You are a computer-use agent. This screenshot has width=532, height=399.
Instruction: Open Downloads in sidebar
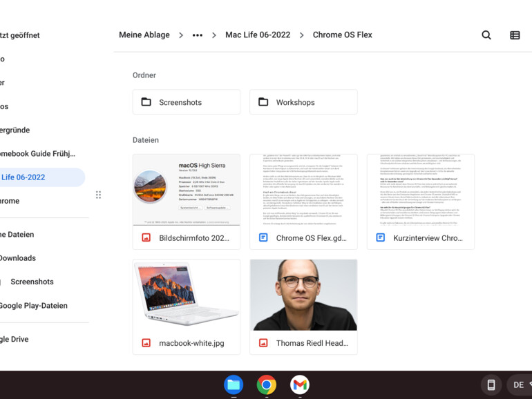pos(18,258)
